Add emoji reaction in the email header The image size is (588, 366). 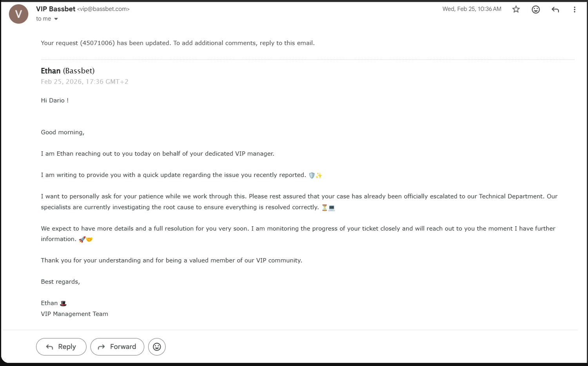(535, 9)
